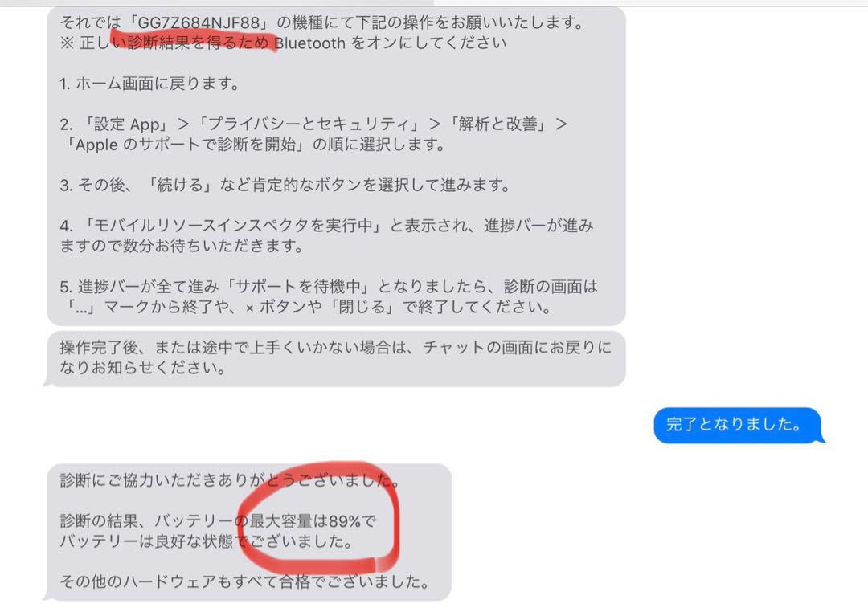Click the word Bluetooth in the first message
This screenshot has width=868, height=612.
310,43
